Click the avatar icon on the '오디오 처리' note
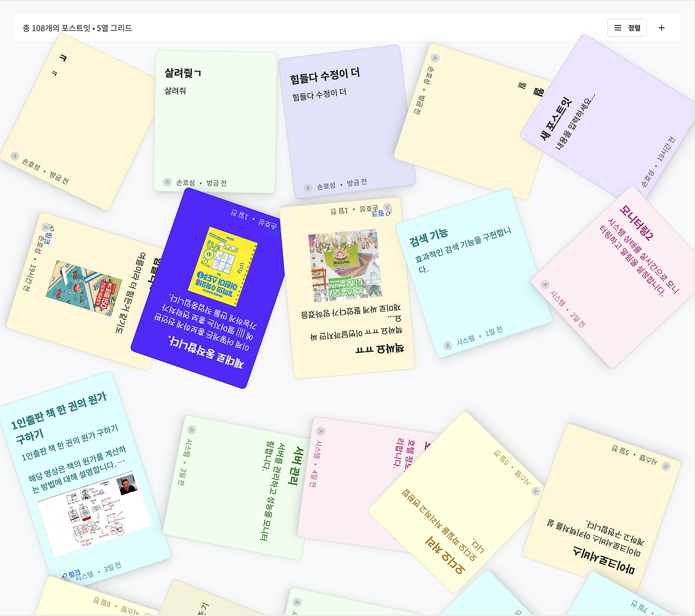This screenshot has height=616, width=695. (535, 491)
